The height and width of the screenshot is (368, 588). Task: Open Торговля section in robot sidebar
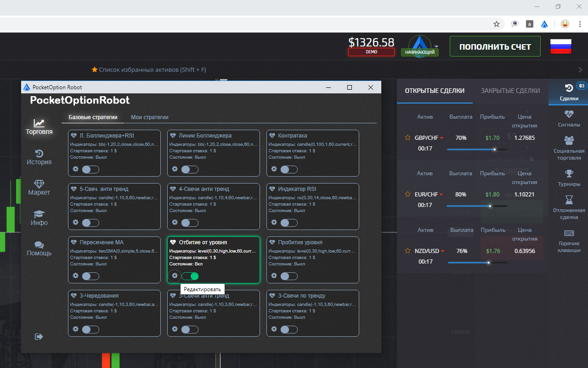point(39,127)
